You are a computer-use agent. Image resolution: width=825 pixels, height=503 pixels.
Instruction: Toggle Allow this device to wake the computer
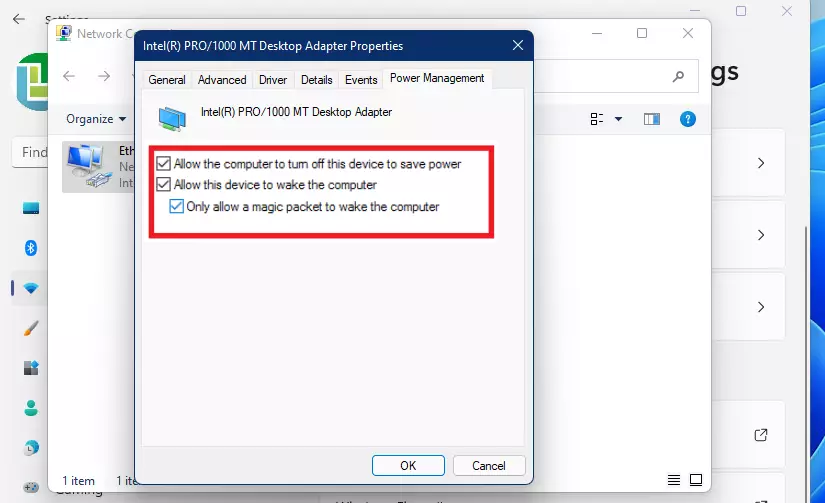pos(163,184)
